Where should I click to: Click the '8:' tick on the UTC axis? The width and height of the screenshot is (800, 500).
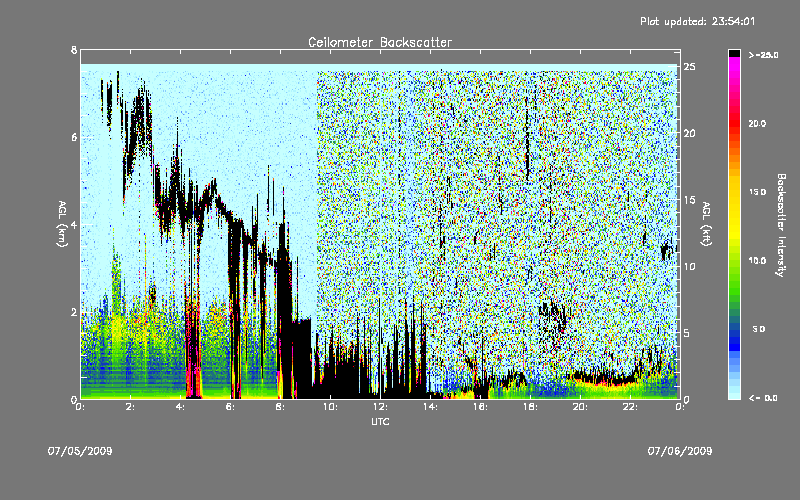point(281,407)
